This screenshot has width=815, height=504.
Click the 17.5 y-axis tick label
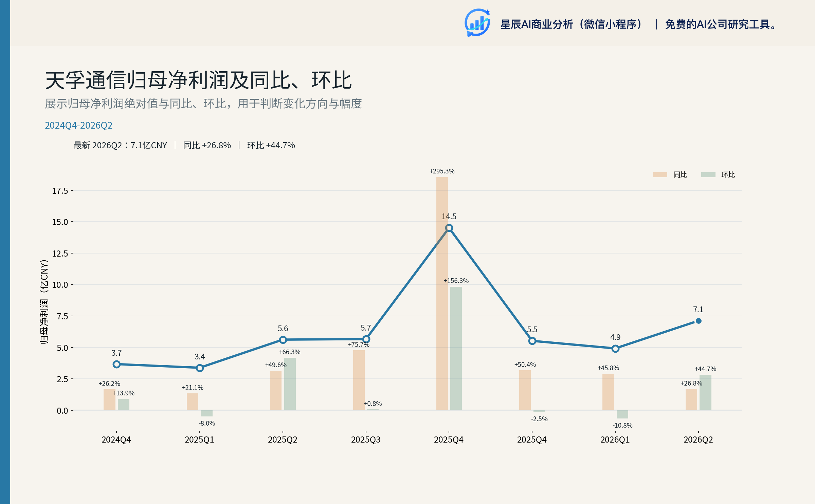[60, 191]
